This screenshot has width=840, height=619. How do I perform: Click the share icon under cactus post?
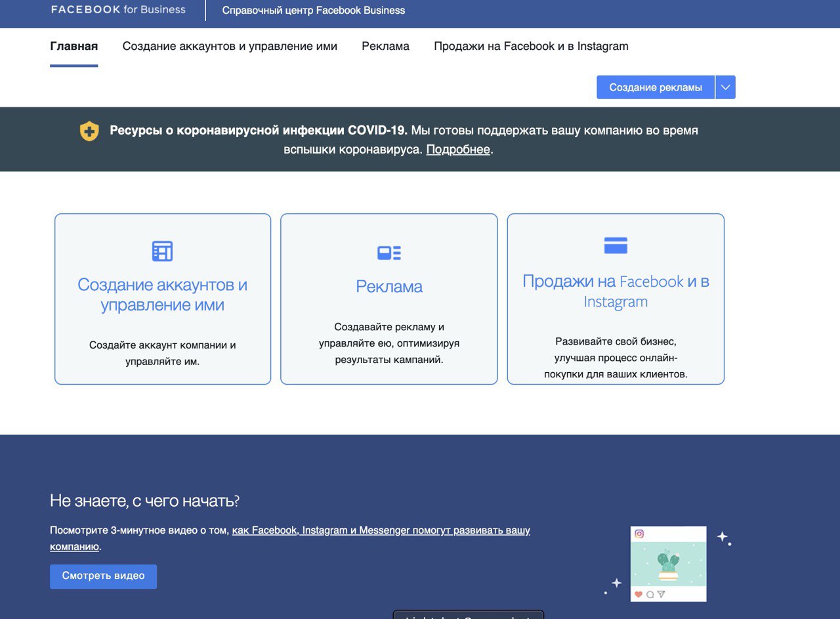[661, 594]
